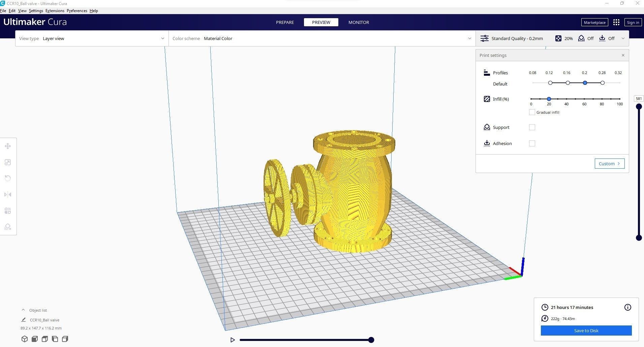The width and height of the screenshot is (644, 347).
Task: Enable build plate Adhesion
Action: [x=532, y=143]
